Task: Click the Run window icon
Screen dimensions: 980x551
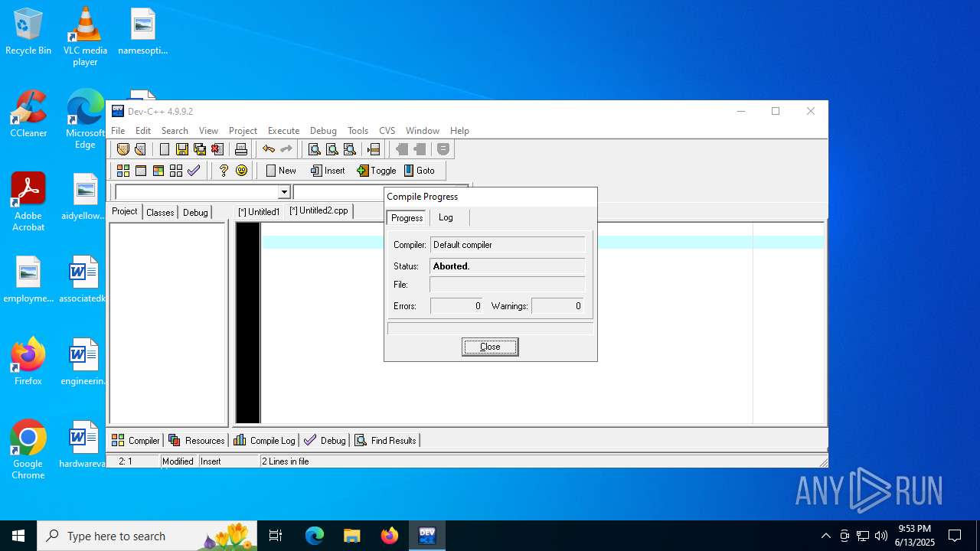Action: tap(141, 171)
